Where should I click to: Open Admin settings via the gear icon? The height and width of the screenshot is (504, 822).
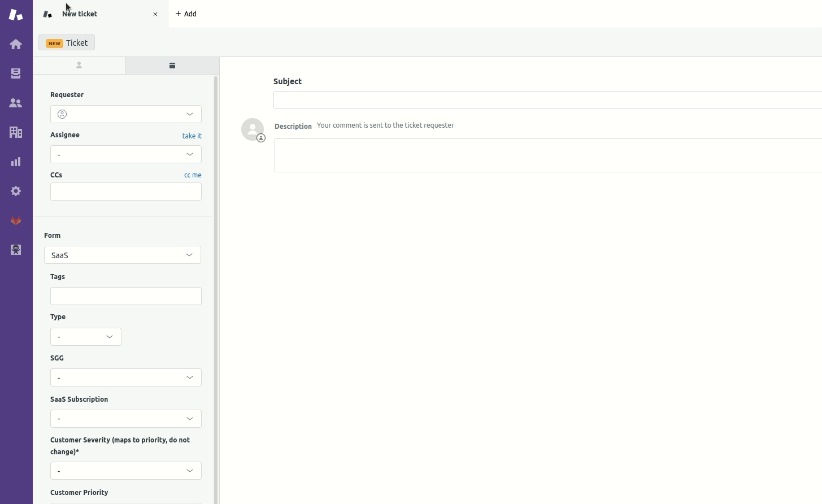point(16,191)
